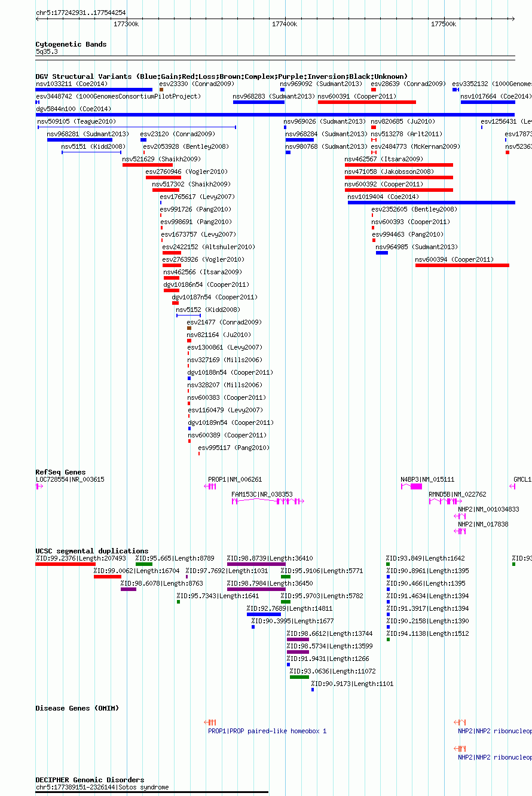This screenshot has width=532, height=796.
Task: Click the 5q35.3 cytogenetic band label
Action: [x=47, y=51]
